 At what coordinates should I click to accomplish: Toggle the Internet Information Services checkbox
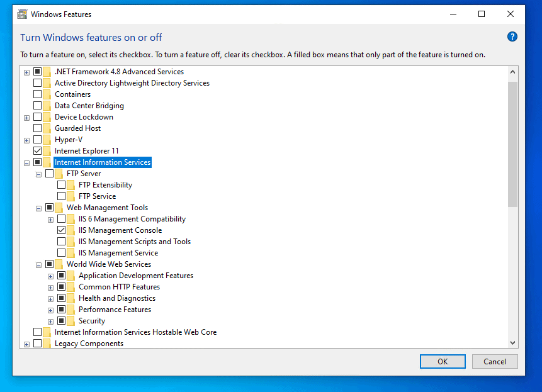tap(37, 162)
